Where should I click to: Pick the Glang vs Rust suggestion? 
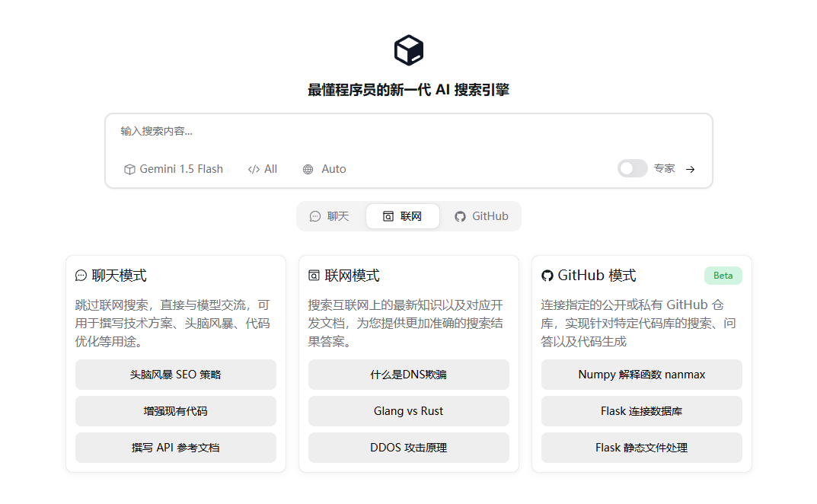pos(408,411)
